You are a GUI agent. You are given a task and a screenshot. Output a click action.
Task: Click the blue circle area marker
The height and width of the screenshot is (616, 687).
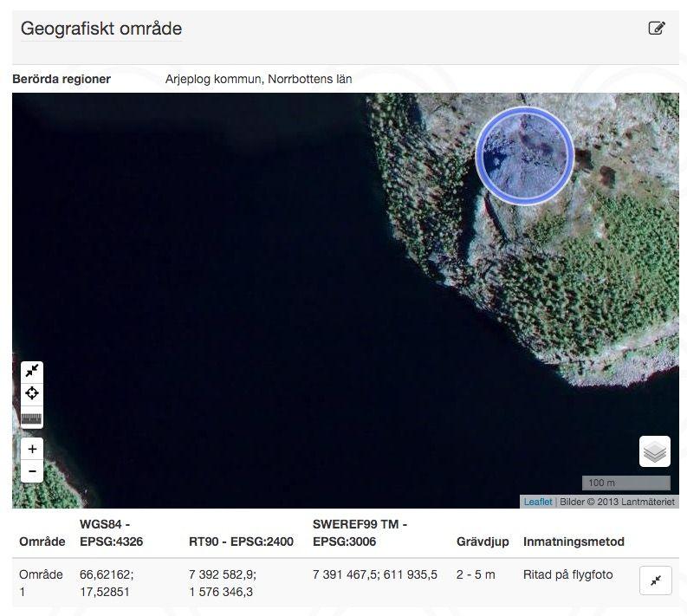(525, 156)
